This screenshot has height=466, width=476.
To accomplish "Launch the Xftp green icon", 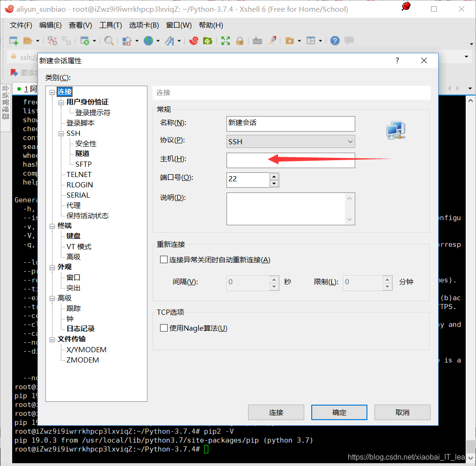I will [208, 41].
